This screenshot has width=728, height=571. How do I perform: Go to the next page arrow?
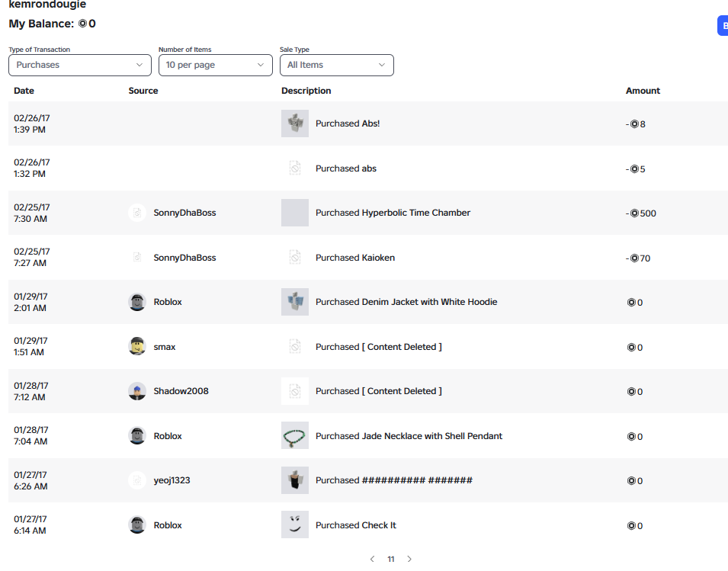click(409, 559)
